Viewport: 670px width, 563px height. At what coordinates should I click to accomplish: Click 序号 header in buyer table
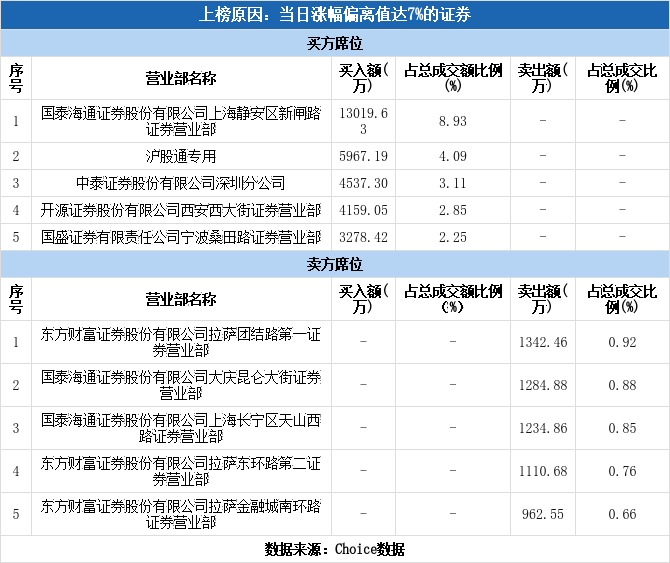(16, 79)
